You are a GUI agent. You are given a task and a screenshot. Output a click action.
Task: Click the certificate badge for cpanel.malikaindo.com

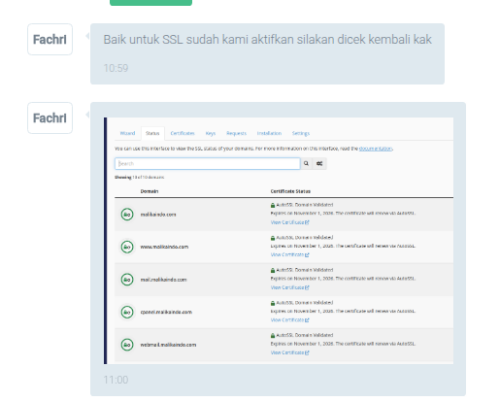(127, 312)
